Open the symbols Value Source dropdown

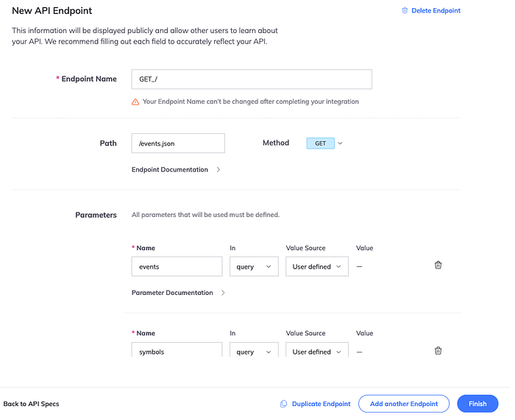(x=317, y=351)
